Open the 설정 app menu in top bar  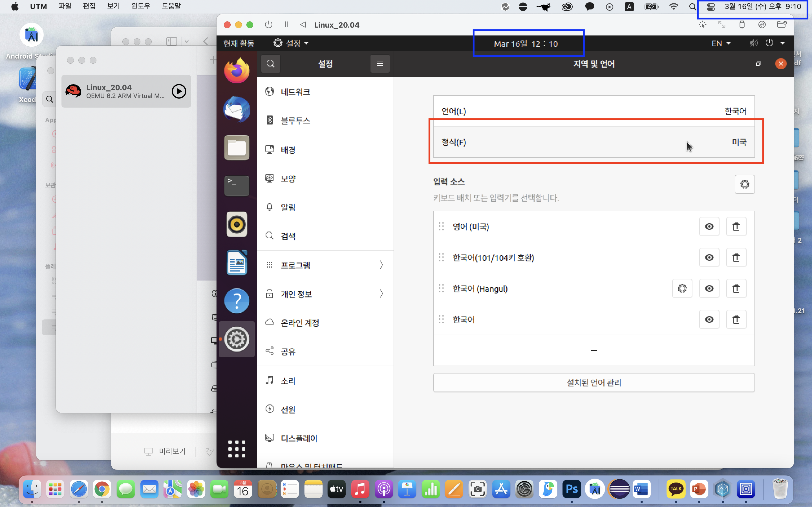[291, 43]
